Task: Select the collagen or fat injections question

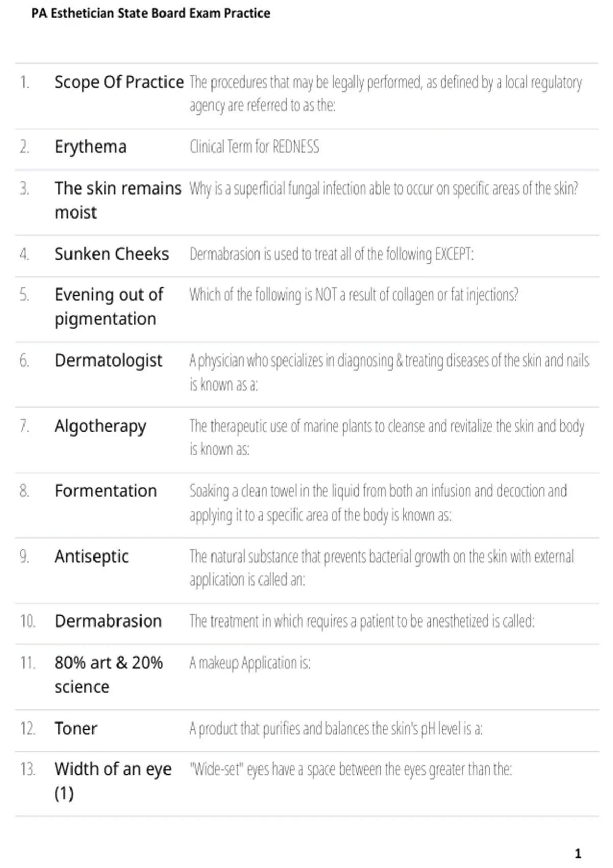Action: point(353,295)
